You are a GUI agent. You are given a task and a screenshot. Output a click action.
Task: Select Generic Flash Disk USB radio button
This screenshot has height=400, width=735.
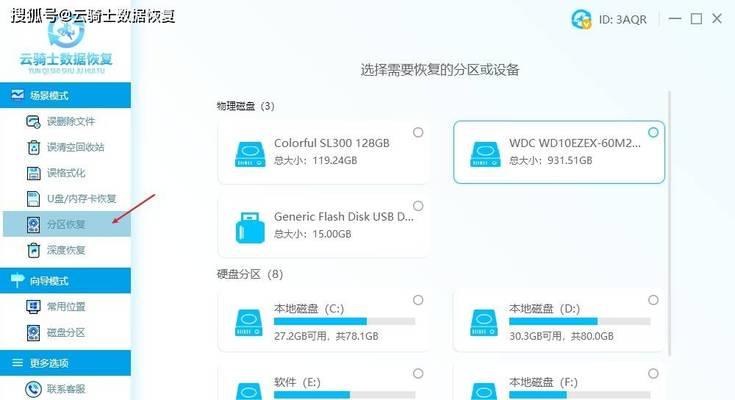coord(418,206)
